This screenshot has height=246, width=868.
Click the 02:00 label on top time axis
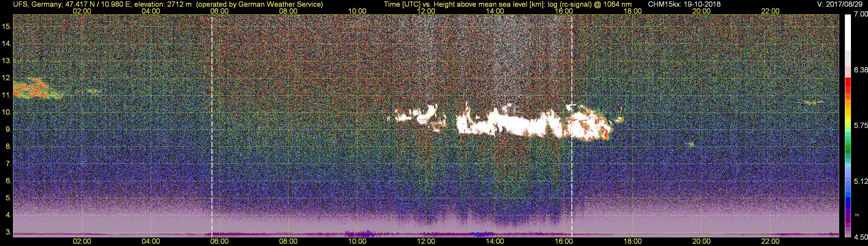click(x=82, y=11)
